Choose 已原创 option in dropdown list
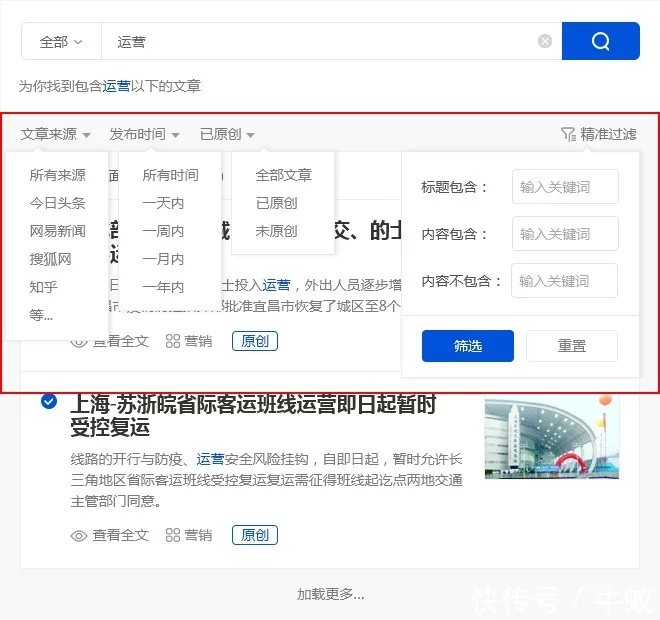 coord(277,203)
